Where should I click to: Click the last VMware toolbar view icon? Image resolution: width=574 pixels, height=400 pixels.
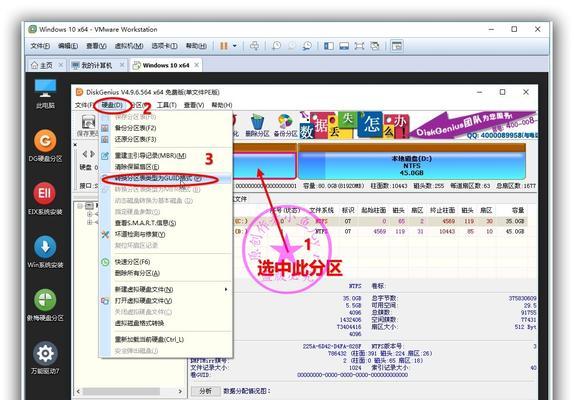[396, 46]
